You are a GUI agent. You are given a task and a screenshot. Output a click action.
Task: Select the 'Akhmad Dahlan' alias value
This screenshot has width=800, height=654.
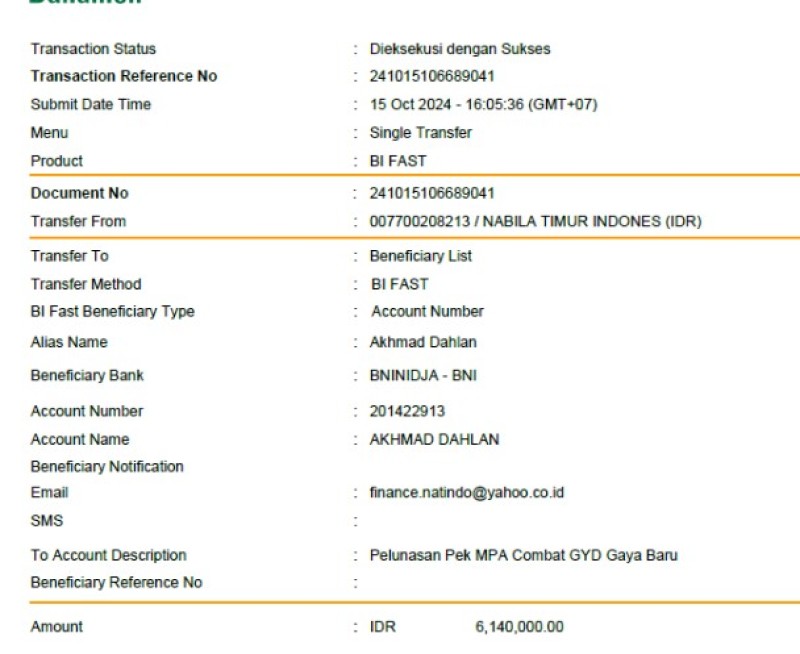[423, 342]
